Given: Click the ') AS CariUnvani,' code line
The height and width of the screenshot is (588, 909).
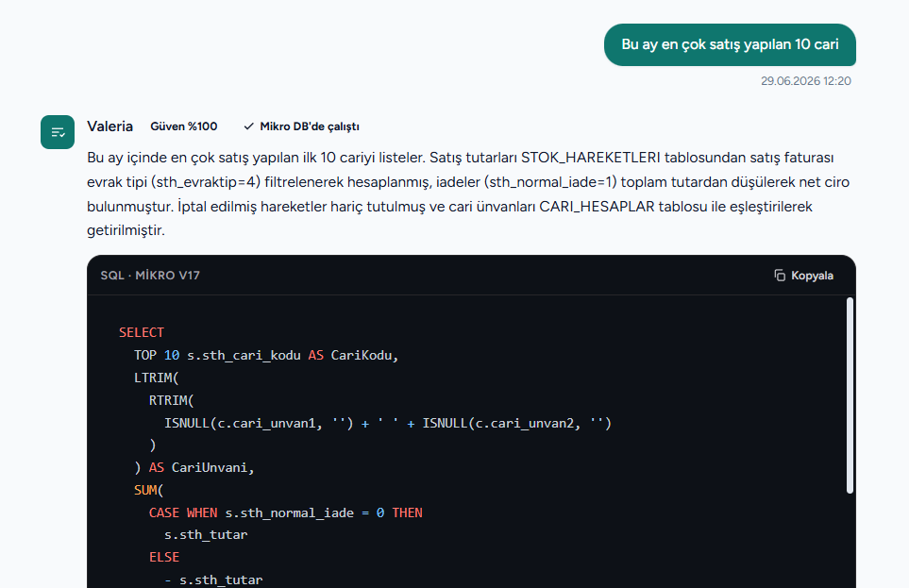Looking at the screenshot, I should click(194, 467).
